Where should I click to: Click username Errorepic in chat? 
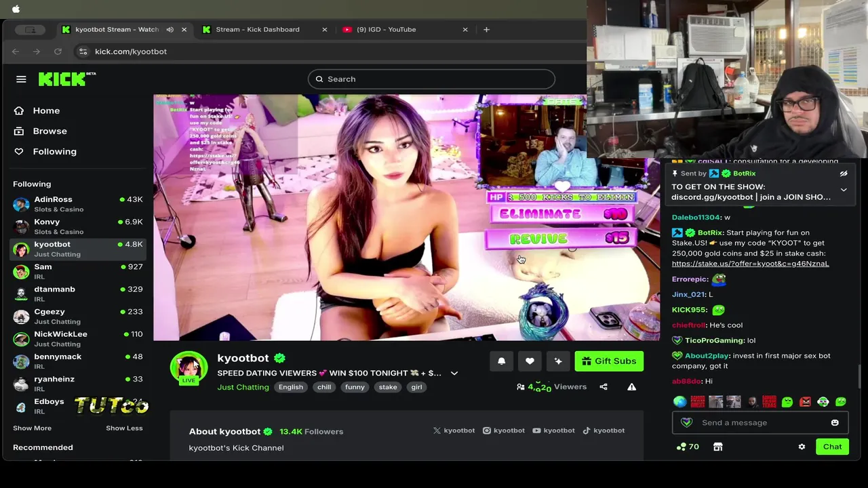click(x=690, y=279)
